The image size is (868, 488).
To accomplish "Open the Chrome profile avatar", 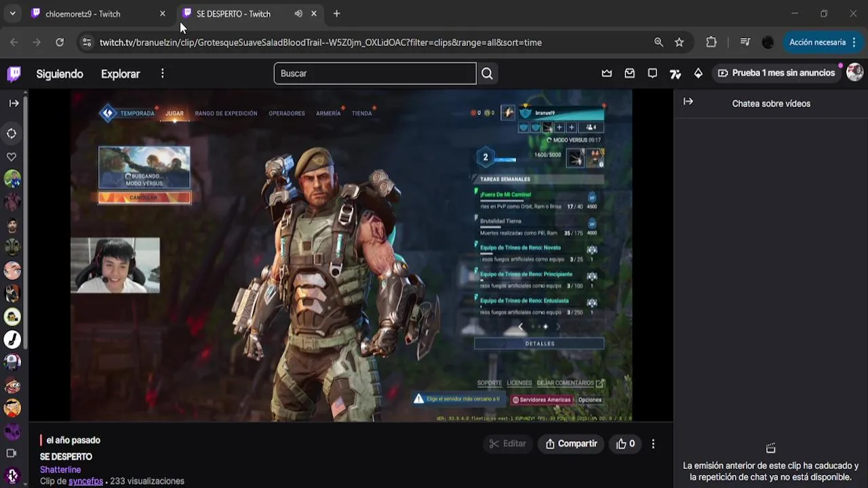I will [x=768, y=42].
